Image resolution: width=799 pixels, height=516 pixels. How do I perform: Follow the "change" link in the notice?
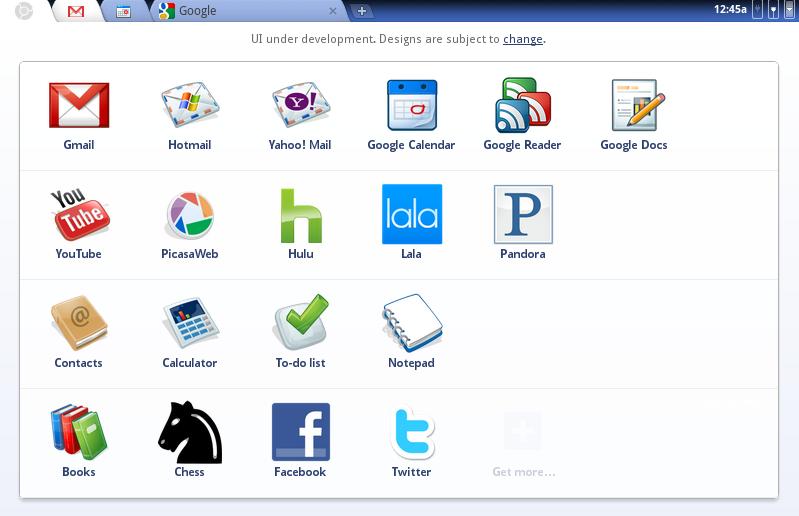(x=523, y=39)
